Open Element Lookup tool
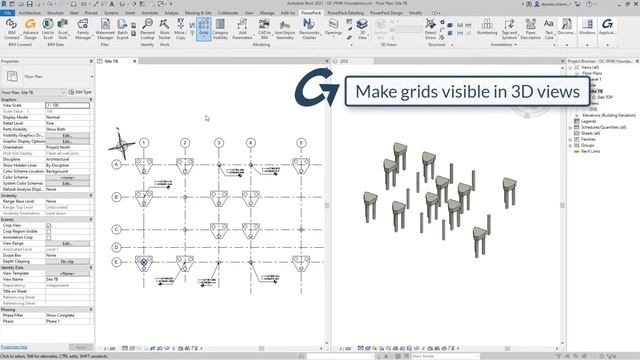This screenshot has width=640, height=360. point(147,29)
